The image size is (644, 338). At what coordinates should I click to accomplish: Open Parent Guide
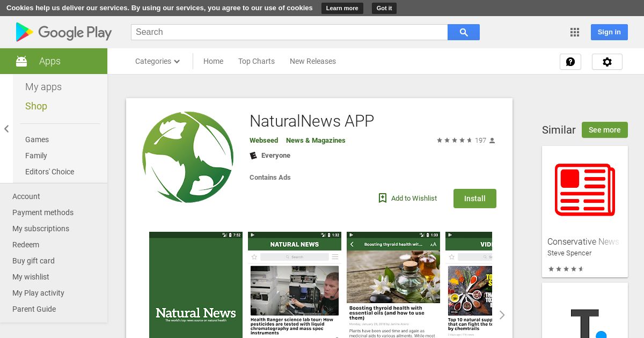click(x=34, y=309)
